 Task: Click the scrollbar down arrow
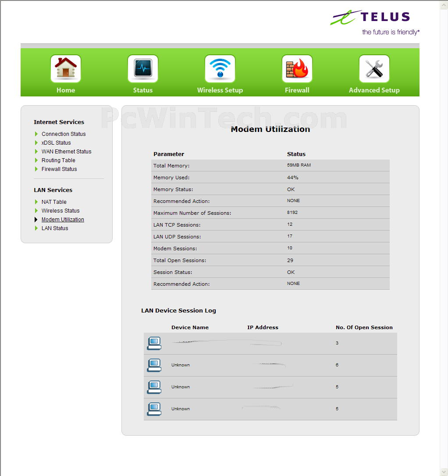click(444, 472)
